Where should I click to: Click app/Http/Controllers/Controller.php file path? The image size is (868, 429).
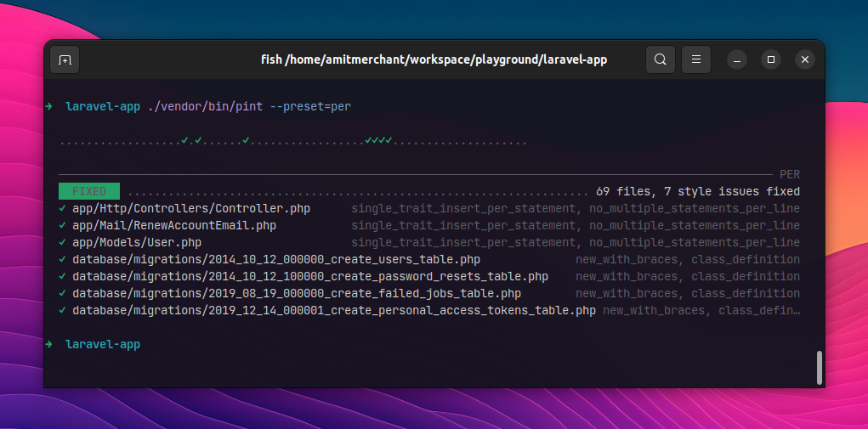[191, 208]
